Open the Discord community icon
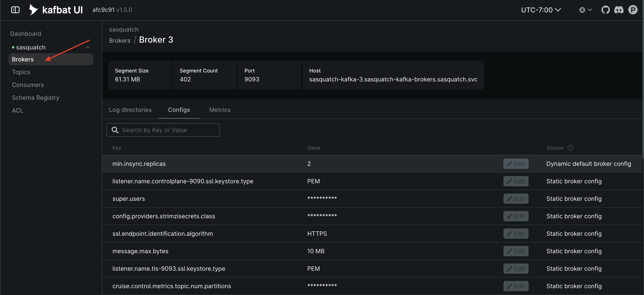Image resolution: width=644 pixels, height=295 pixels. [x=619, y=10]
